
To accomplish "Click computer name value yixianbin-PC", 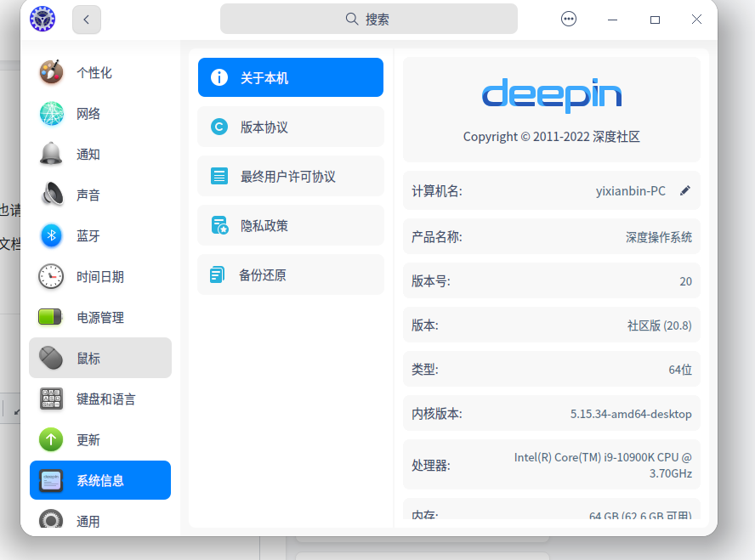I will [631, 191].
